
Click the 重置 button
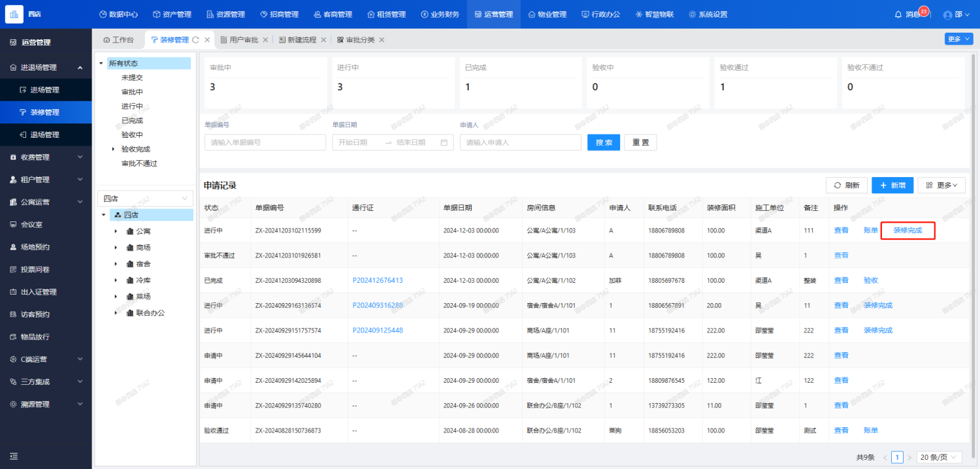point(640,142)
